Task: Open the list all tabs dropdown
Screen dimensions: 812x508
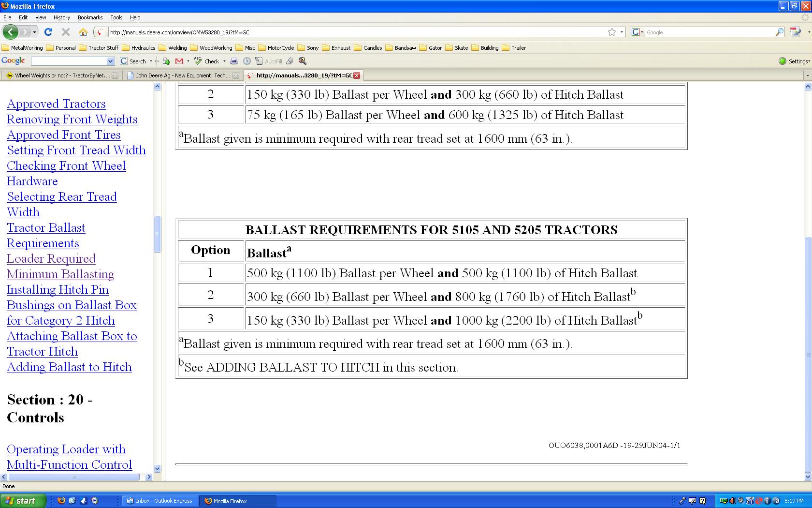Action: click(x=807, y=75)
